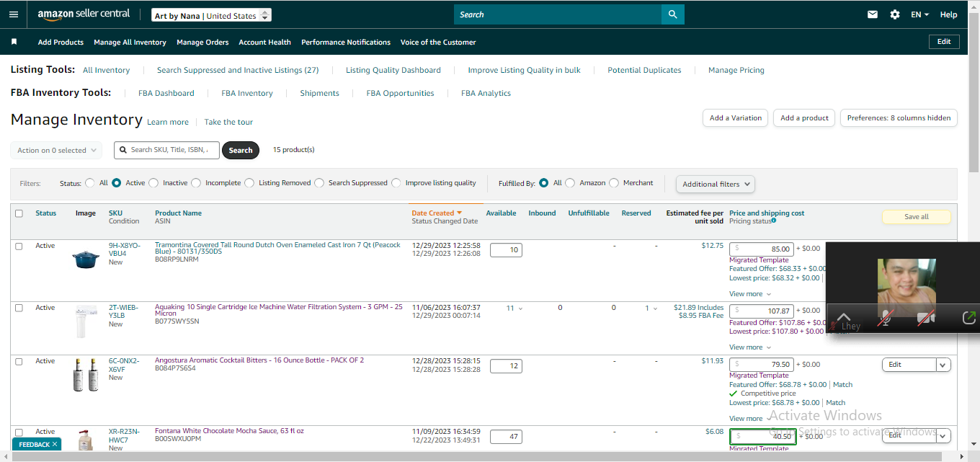Screen dimensions: 980x462
Task: Unmute the microphone in call overlay
Action: pos(884,317)
